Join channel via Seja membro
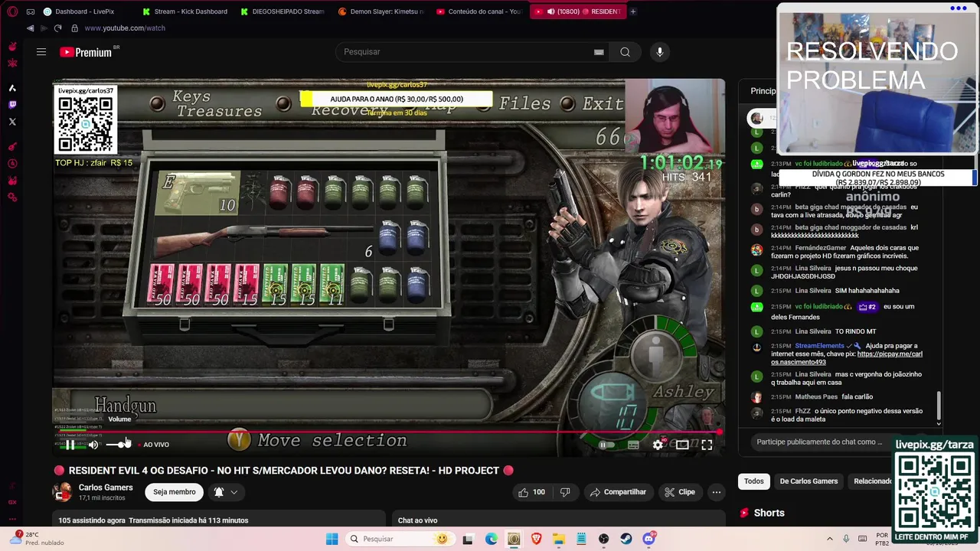This screenshot has width=980, height=551. [175, 492]
